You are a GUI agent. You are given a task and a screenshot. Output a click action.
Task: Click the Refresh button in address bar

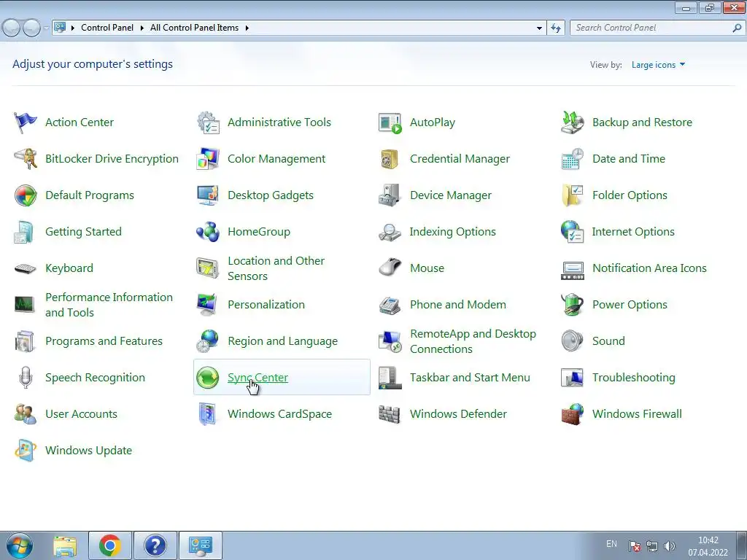pyautogui.click(x=555, y=28)
